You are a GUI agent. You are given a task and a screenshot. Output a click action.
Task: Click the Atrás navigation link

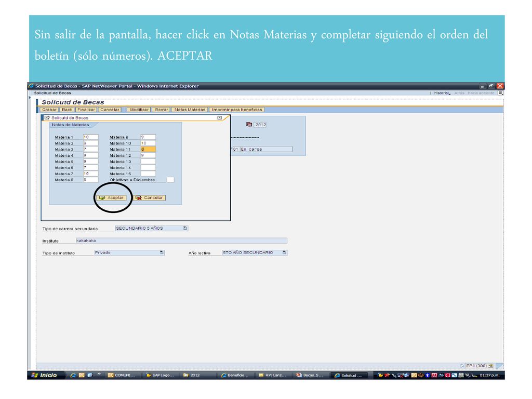click(459, 93)
